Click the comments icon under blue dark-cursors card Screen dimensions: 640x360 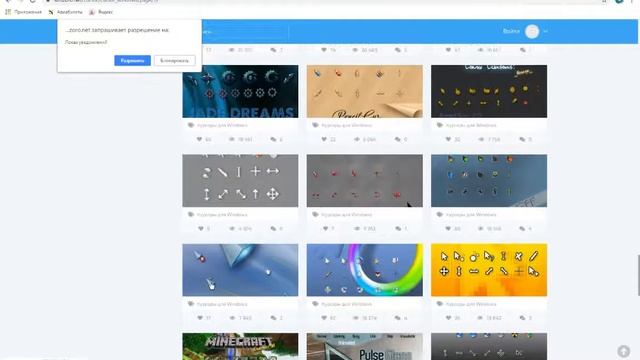[522, 229]
